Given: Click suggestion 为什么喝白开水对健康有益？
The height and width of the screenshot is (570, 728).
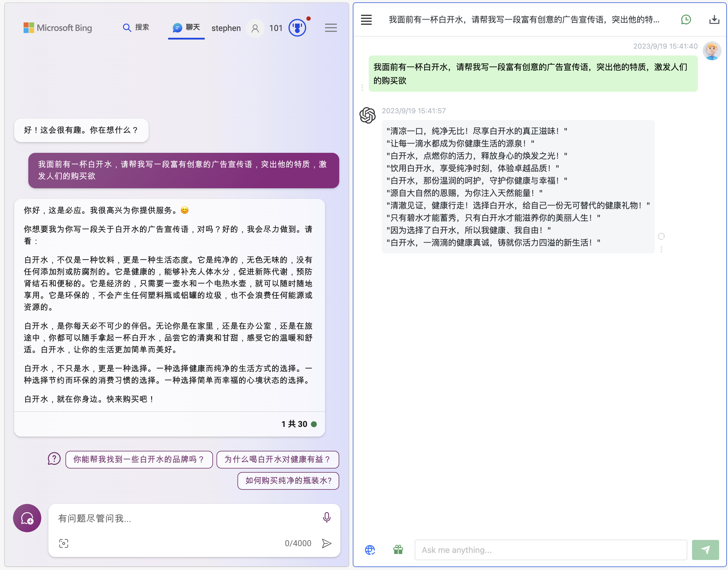Looking at the screenshot, I should pyautogui.click(x=278, y=460).
